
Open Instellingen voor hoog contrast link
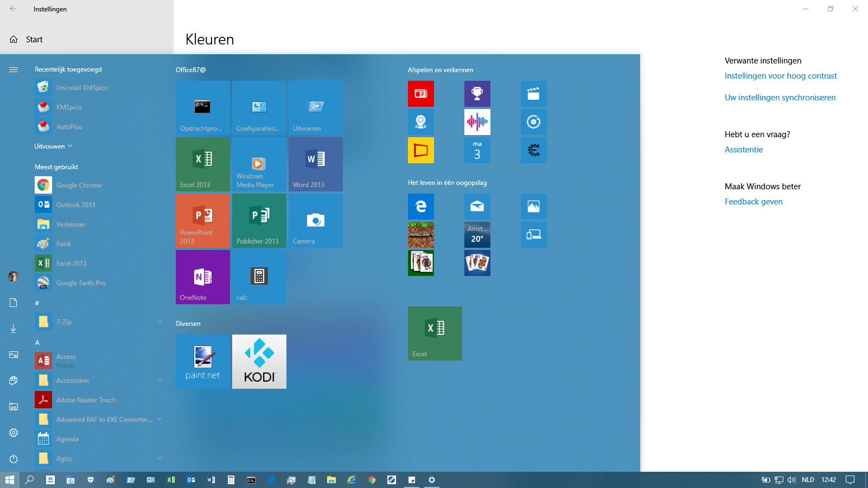781,76
